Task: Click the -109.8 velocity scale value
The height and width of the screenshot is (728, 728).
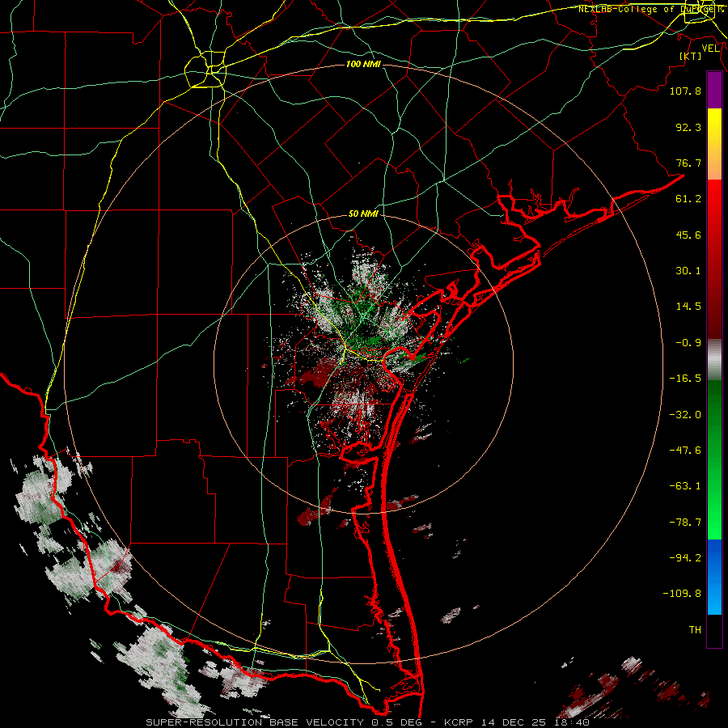Action: 682,594
